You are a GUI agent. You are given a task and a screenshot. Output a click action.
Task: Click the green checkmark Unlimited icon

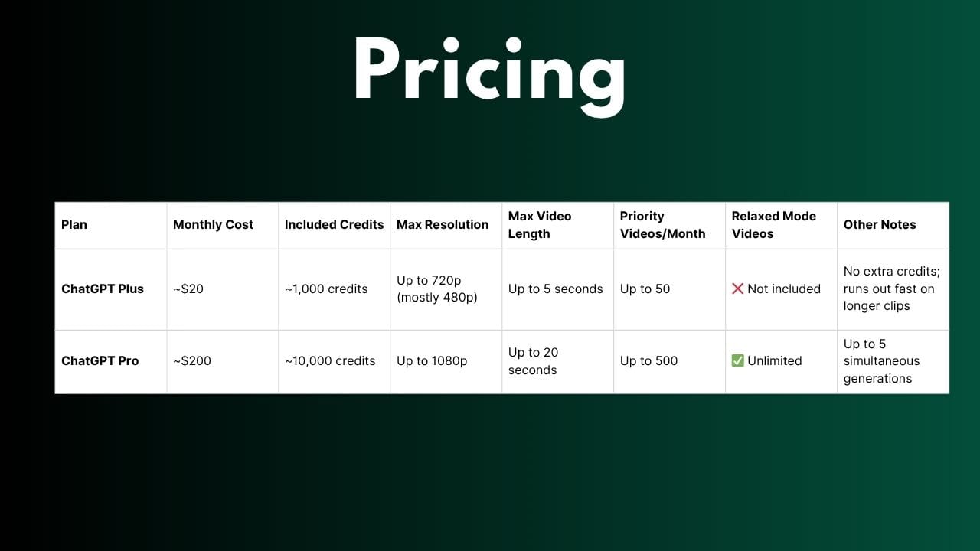click(738, 360)
